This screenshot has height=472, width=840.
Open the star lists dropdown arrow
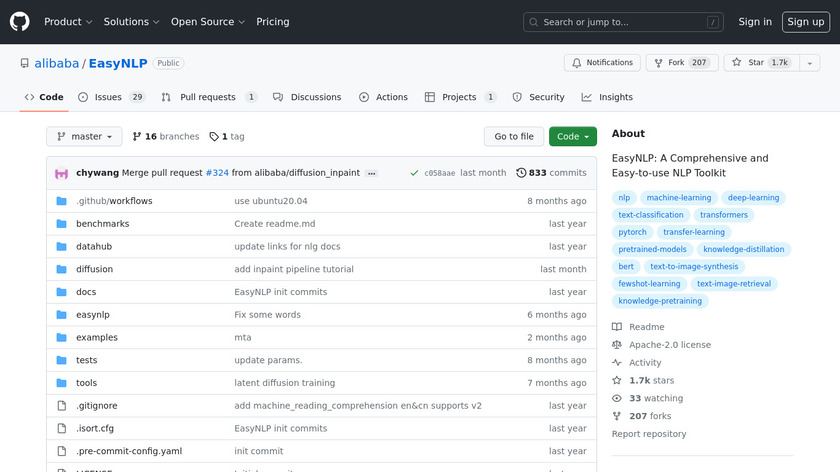coord(810,63)
